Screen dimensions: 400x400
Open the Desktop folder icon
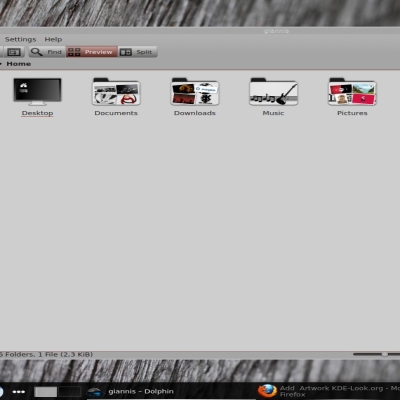(37, 91)
